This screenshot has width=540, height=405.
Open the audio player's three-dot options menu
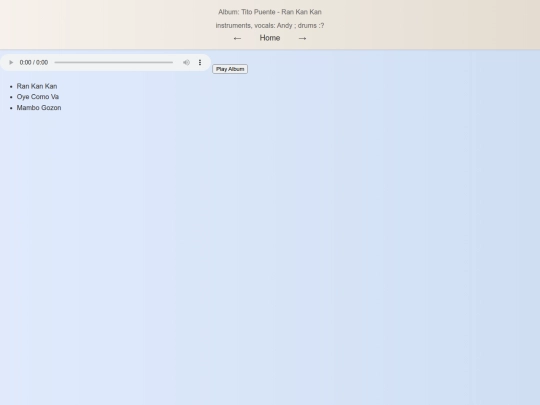click(200, 62)
